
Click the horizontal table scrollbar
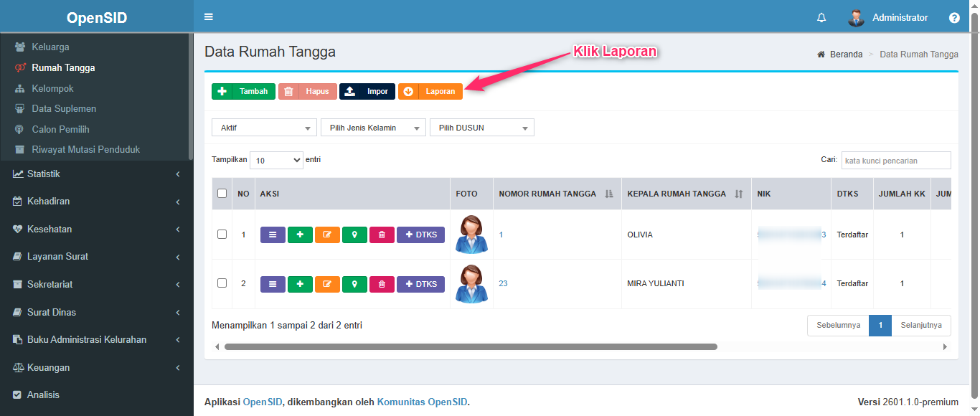pos(471,346)
